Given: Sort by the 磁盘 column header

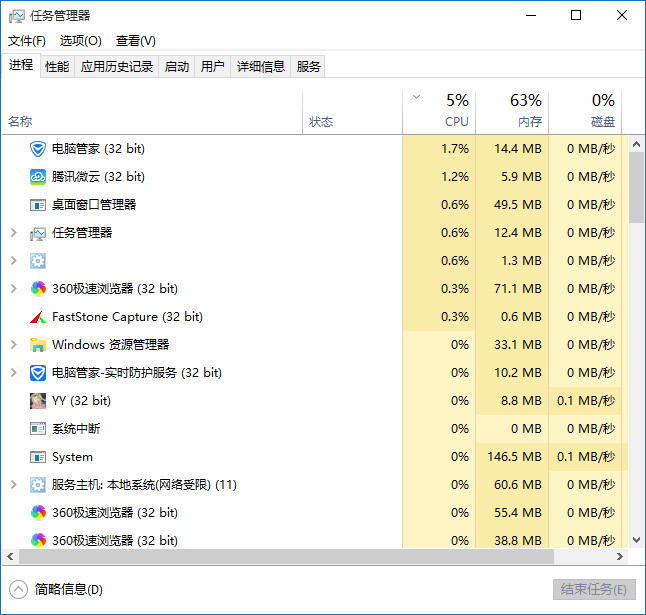Looking at the screenshot, I should tap(585, 113).
